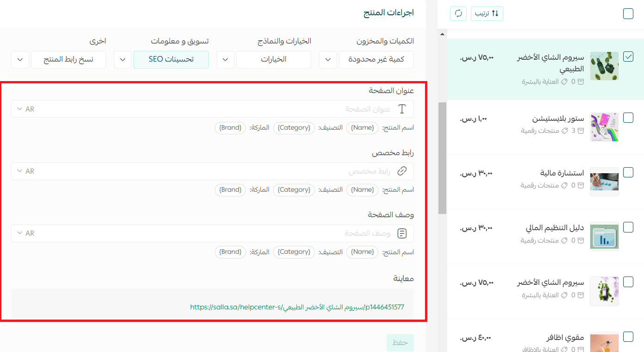Click the link icon in custom link field
This screenshot has height=352, width=644.
coord(402,171)
